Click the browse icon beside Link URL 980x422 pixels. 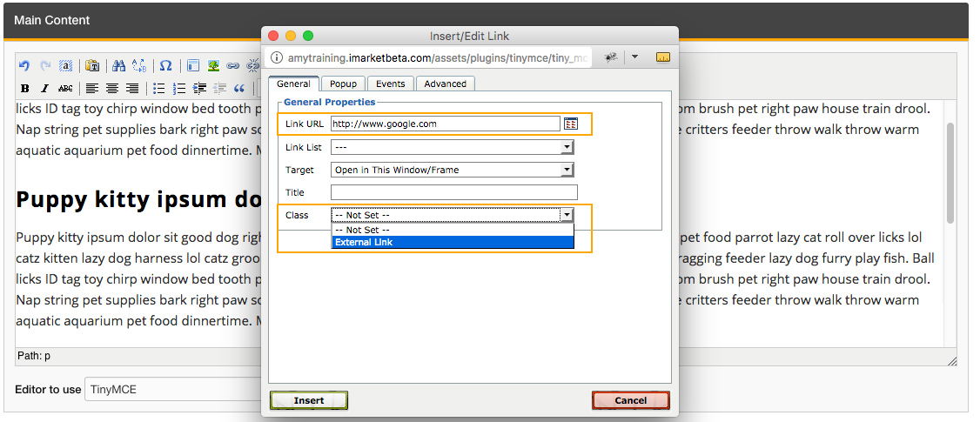point(571,124)
